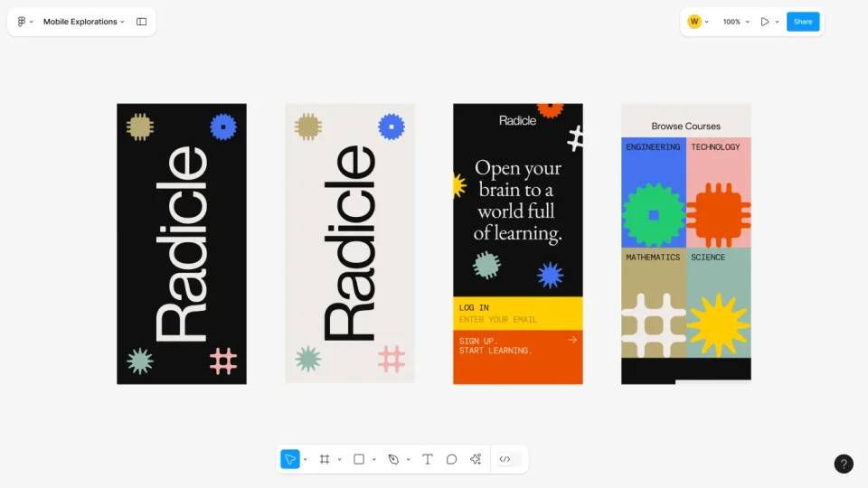
Task: Click the LOG IN label
Action: pyautogui.click(x=474, y=307)
